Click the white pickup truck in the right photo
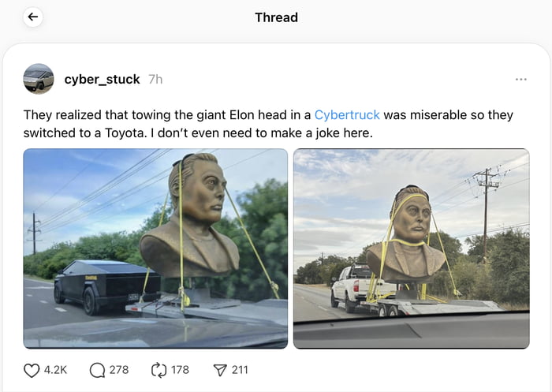 (352, 287)
